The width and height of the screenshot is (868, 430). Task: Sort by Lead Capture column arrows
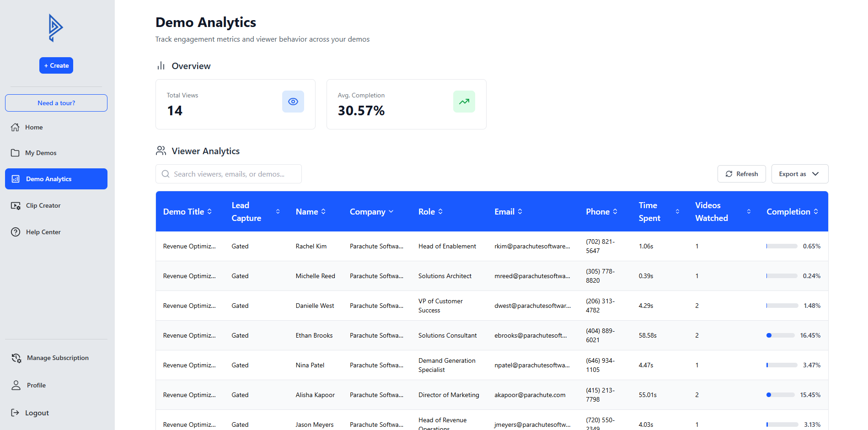pos(278,211)
